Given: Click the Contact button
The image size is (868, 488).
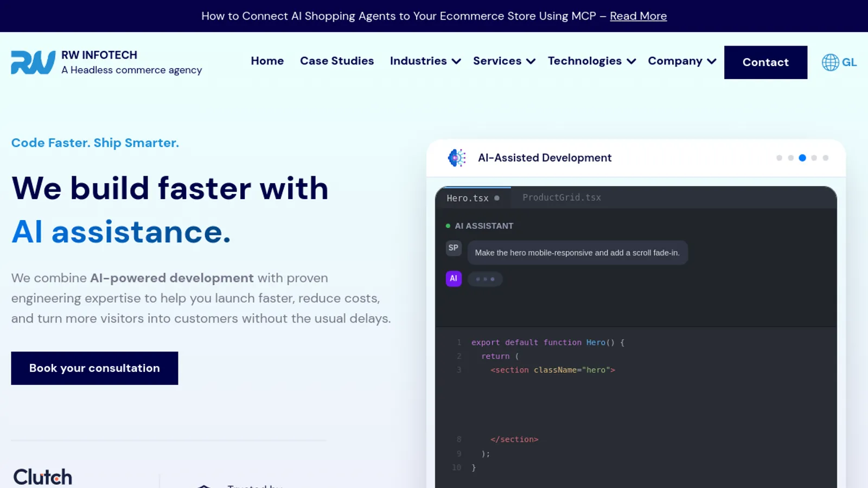Looking at the screenshot, I should tap(765, 62).
